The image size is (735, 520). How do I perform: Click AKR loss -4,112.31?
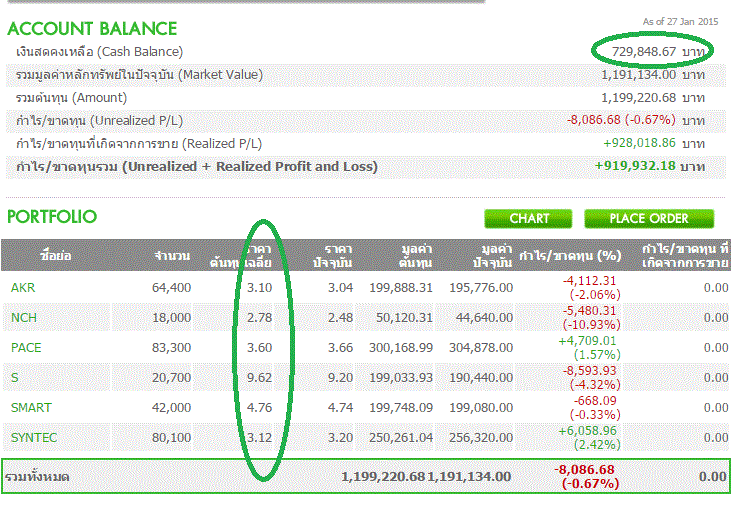pos(589,280)
